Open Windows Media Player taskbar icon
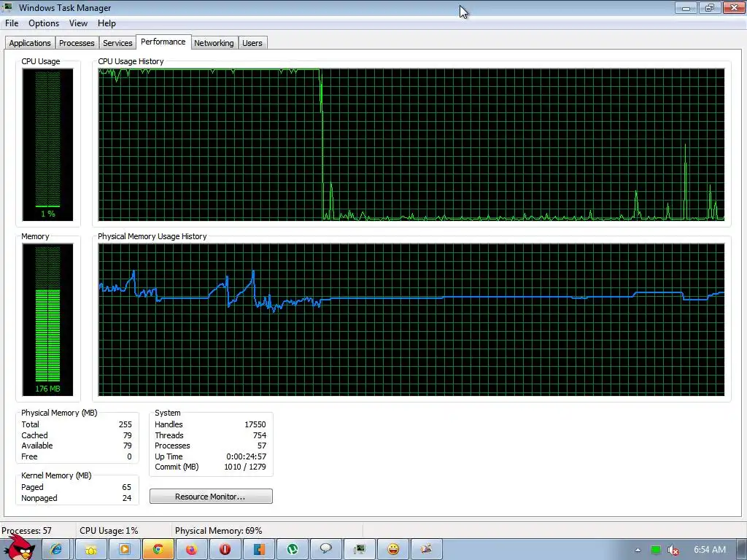 click(x=124, y=550)
